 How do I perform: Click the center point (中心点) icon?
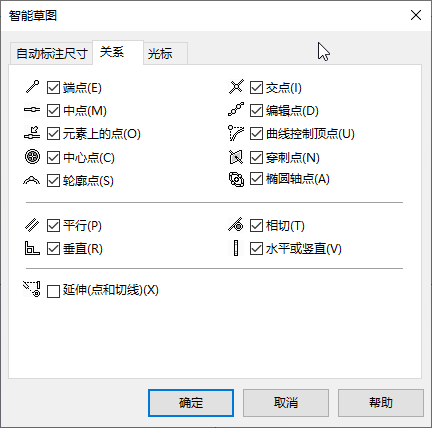pos(32,157)
